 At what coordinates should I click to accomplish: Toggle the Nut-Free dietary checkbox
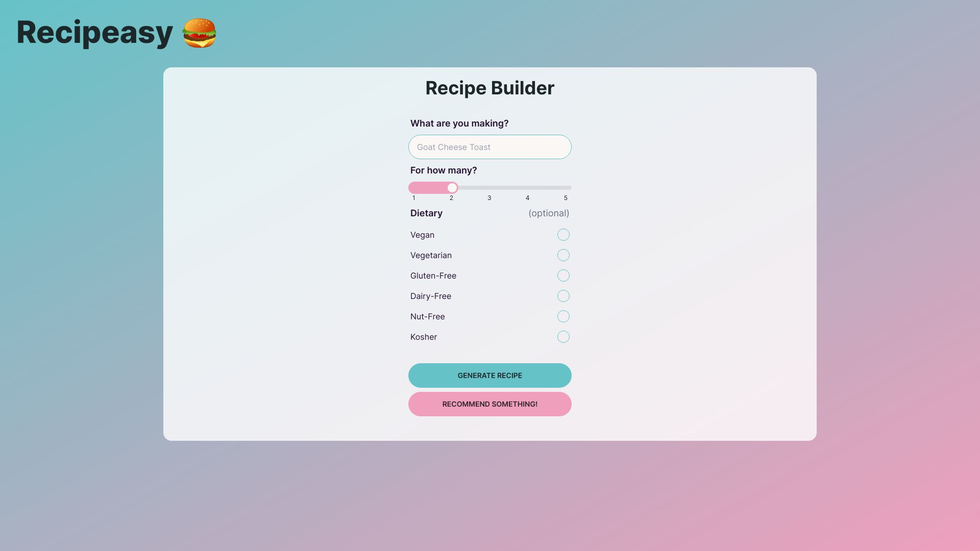coord(563,316)
